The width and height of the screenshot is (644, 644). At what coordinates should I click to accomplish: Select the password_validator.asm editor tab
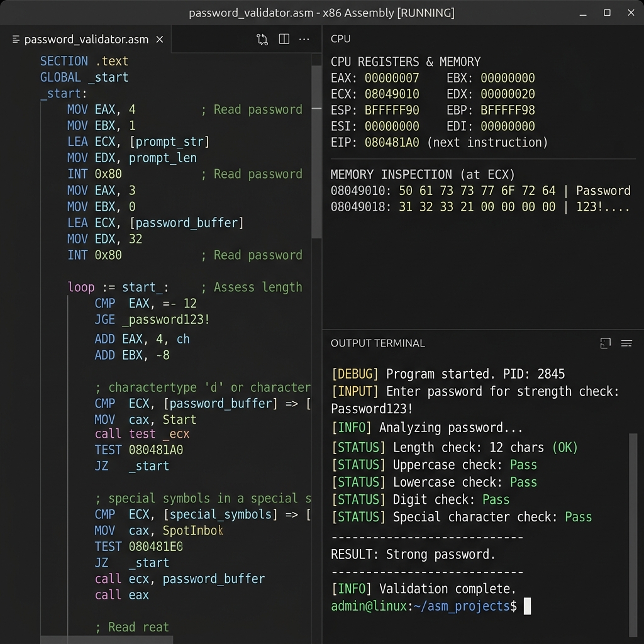coord(86,40)
